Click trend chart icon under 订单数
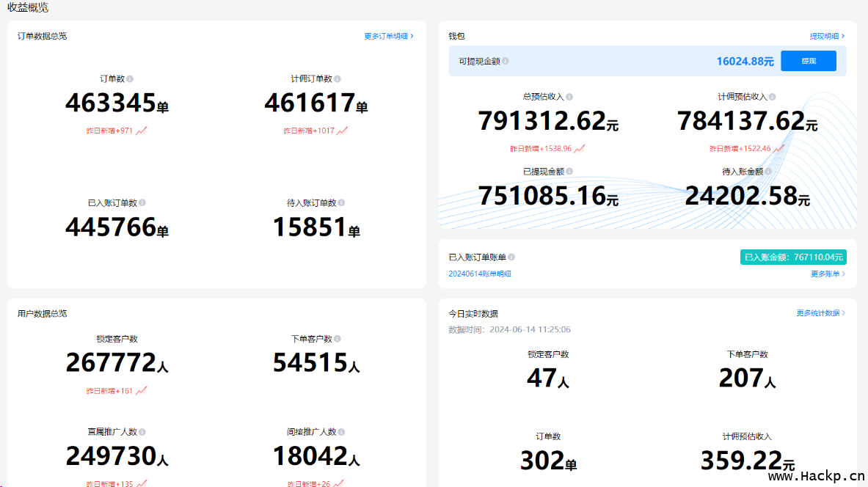Image resolution: width=868 pixels, height=487 pixels. (x=142, y=131)
